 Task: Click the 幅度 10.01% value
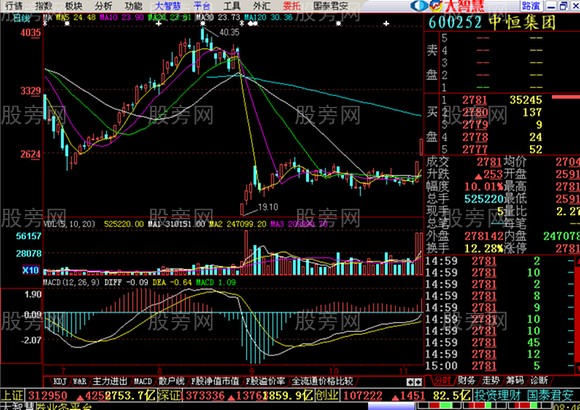pos(483,186)
